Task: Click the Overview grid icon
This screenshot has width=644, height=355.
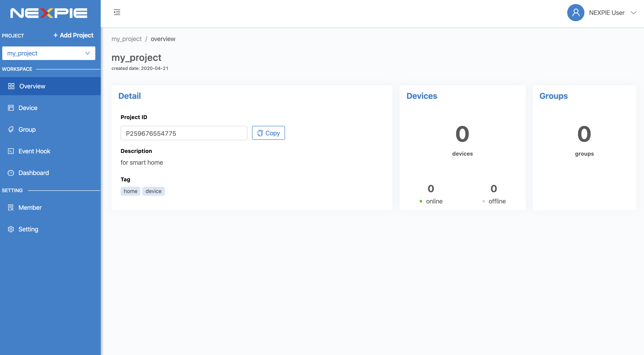Action: (11, 86)
